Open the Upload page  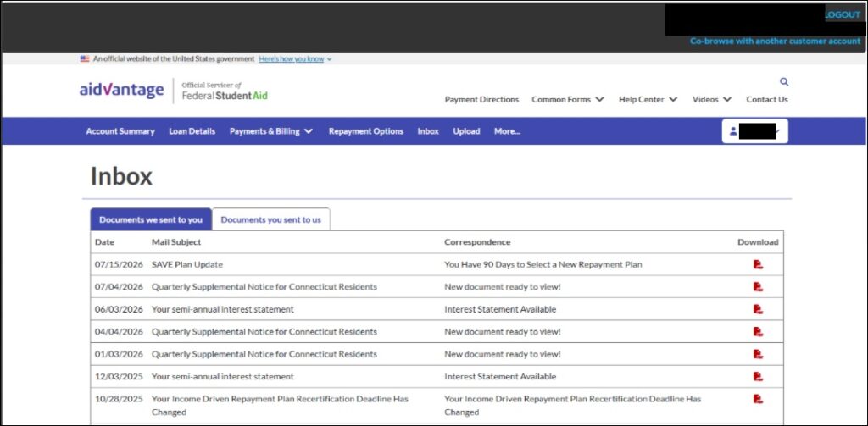pos(466,131)
